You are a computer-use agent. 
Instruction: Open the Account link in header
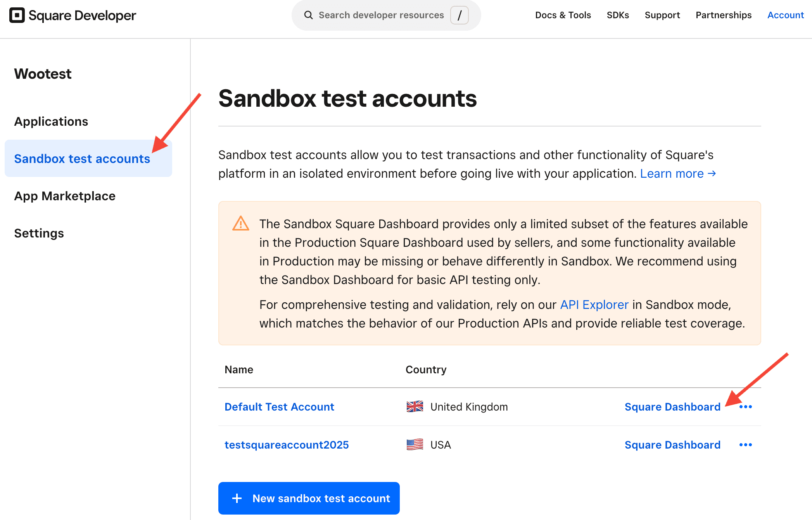pos(786,15)
